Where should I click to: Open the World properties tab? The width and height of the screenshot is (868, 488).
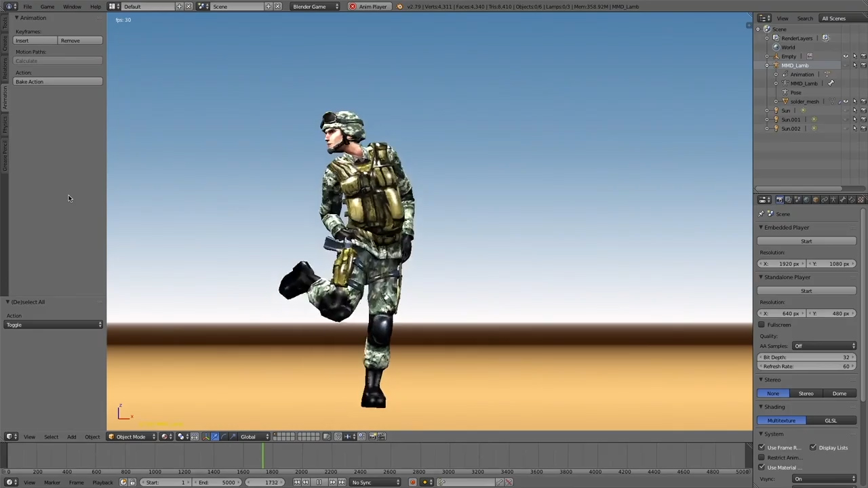point(806,200)
